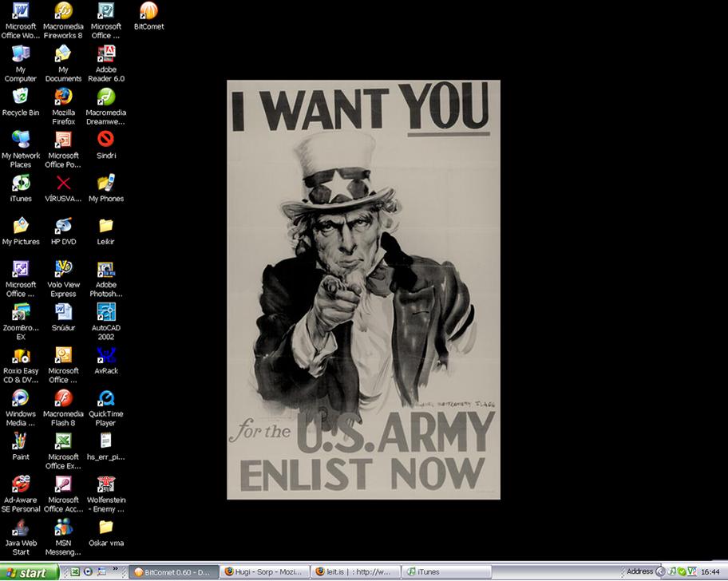Image resolution: width=728 pixels, height=581 pixels.
Task: Open the Windows Start menu
Action: [30, 572]
